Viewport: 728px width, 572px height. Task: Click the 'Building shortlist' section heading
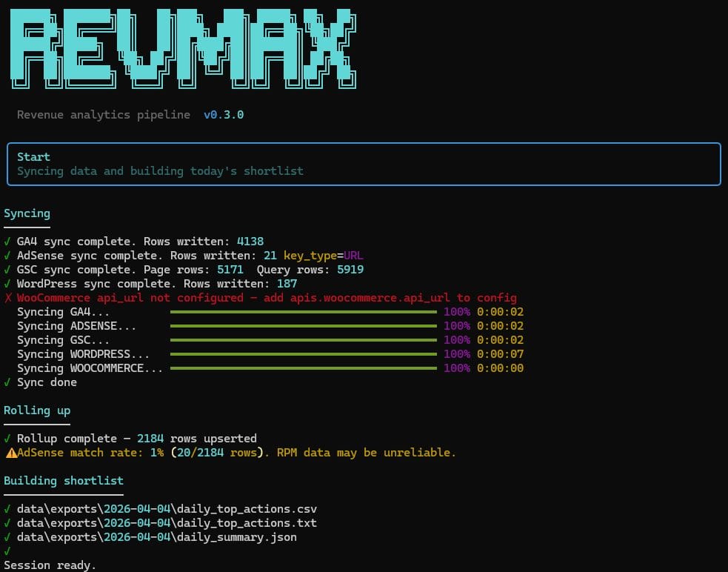[64, 481]
